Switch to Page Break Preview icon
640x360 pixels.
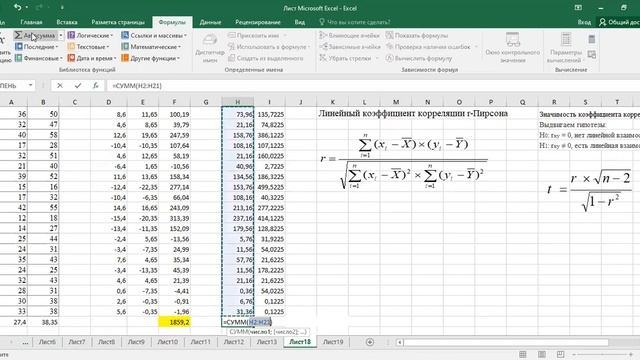(x=560, y=354)
